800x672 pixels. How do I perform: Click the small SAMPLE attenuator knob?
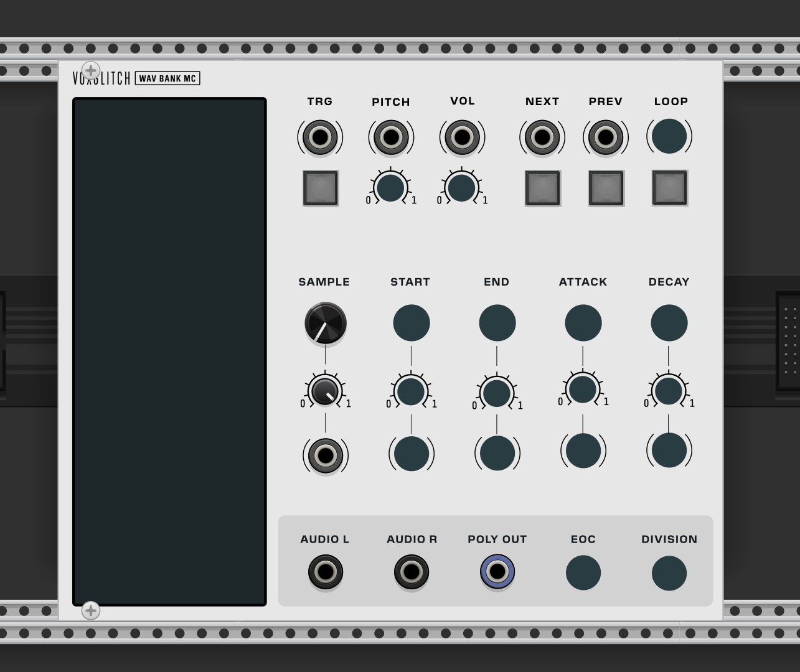(325, 391)
